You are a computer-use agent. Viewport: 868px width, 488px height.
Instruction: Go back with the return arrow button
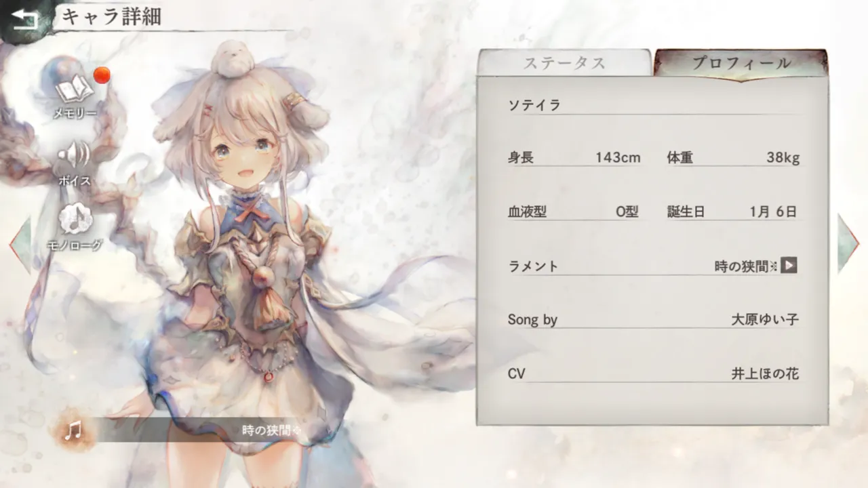point(24,19)
